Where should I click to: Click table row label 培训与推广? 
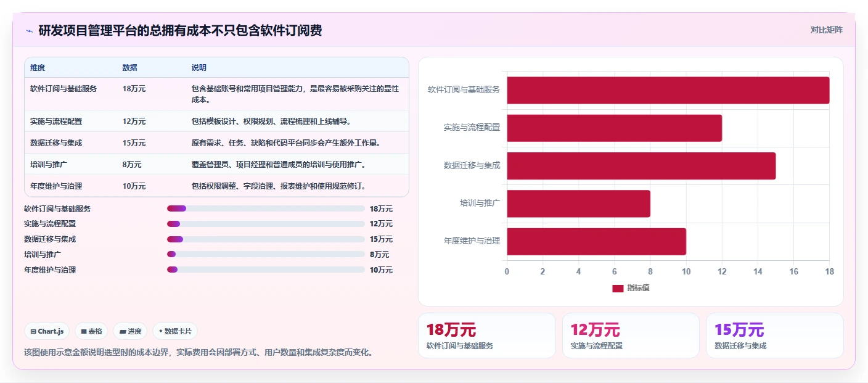49,165
